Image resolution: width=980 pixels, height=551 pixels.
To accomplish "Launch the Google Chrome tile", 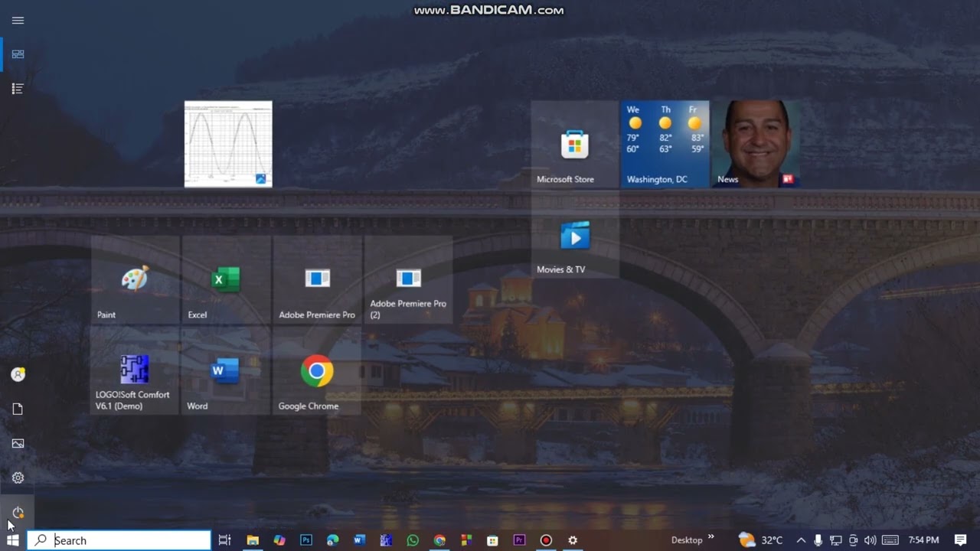I will tap(317, 370).
